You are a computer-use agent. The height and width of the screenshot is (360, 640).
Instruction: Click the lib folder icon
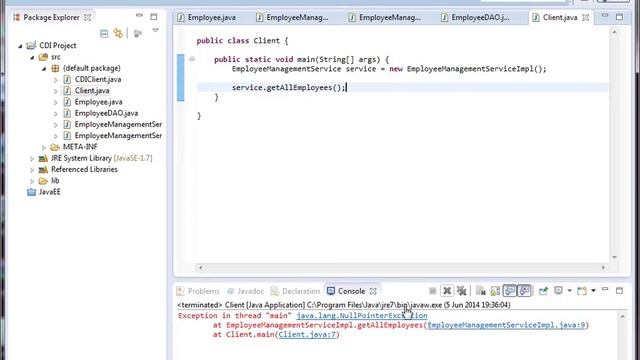[43, 180]
